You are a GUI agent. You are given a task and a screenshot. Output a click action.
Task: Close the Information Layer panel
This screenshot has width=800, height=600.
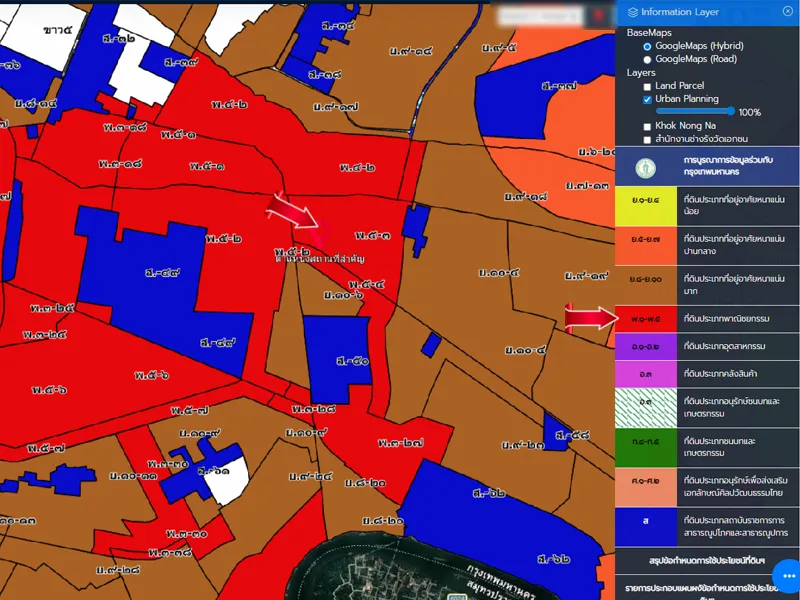(x=787, y=11)
